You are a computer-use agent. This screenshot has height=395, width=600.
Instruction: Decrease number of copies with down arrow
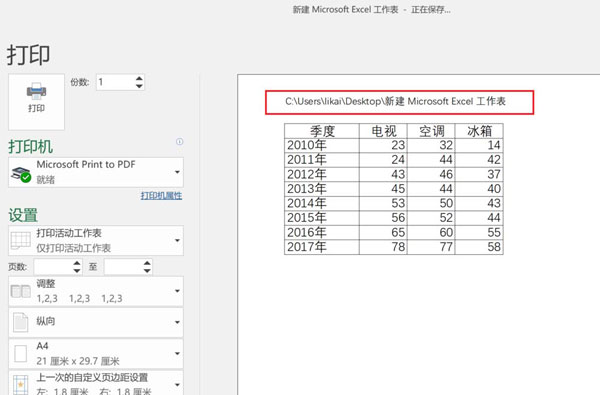point(139,86)
